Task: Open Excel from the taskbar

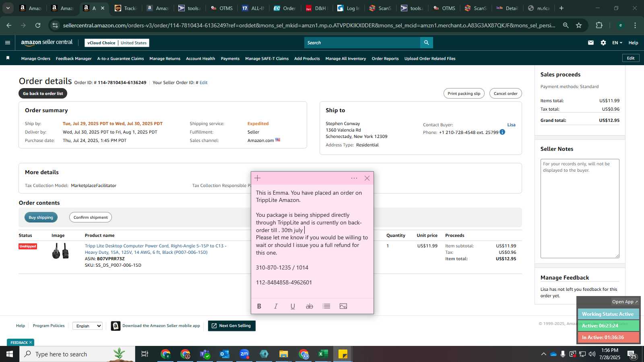Action: click(x=323, y=354)
